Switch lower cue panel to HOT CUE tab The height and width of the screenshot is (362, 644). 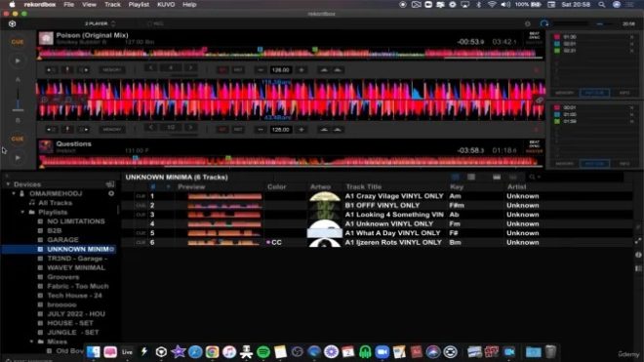[594, 164]
